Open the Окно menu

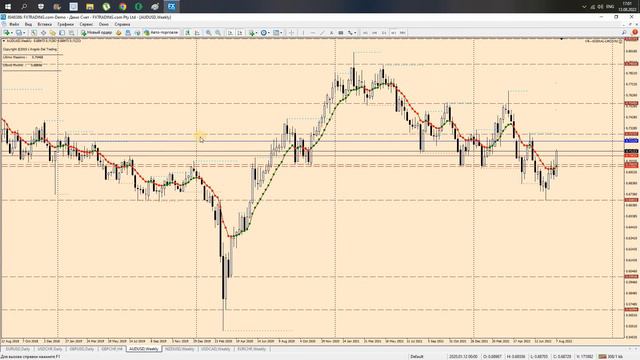click(104, 24)
